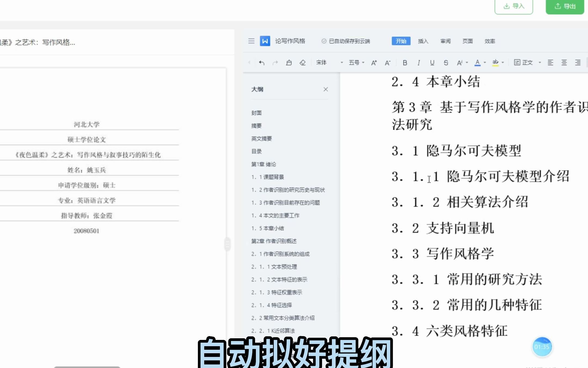The image size is (588, 368).
Task: Close the 大纲 outline panel
Action: pyautogui.click(x=326, y=89)
